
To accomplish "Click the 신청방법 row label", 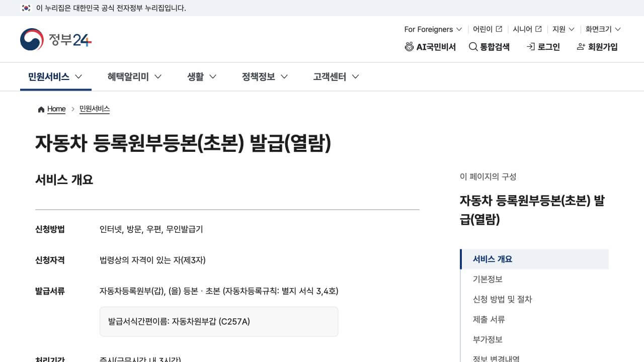I will 50,229.
